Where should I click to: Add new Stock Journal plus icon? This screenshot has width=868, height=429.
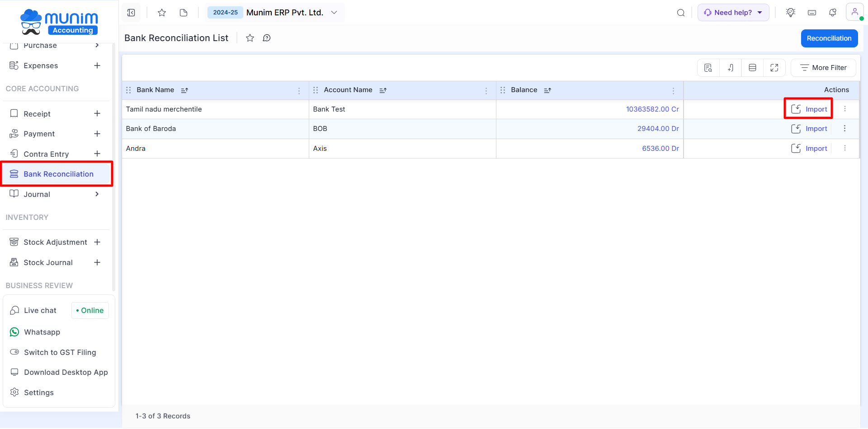point(97,262)
